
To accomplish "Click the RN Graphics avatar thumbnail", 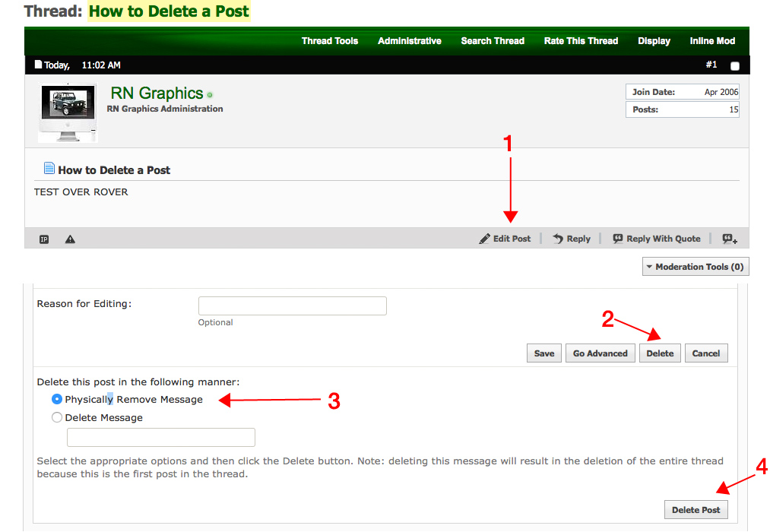I will [68, 112].
